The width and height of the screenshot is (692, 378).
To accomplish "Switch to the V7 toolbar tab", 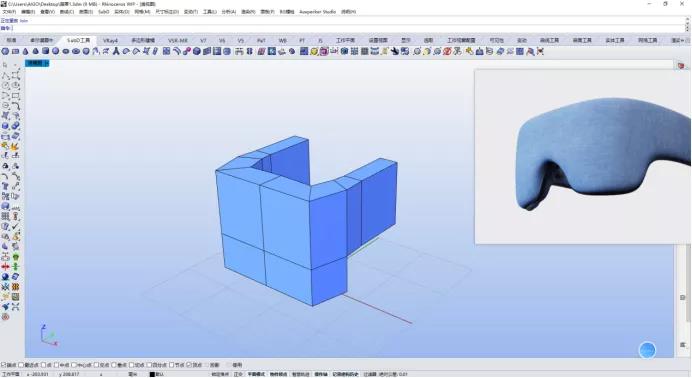I will click(x=203, y=40).
